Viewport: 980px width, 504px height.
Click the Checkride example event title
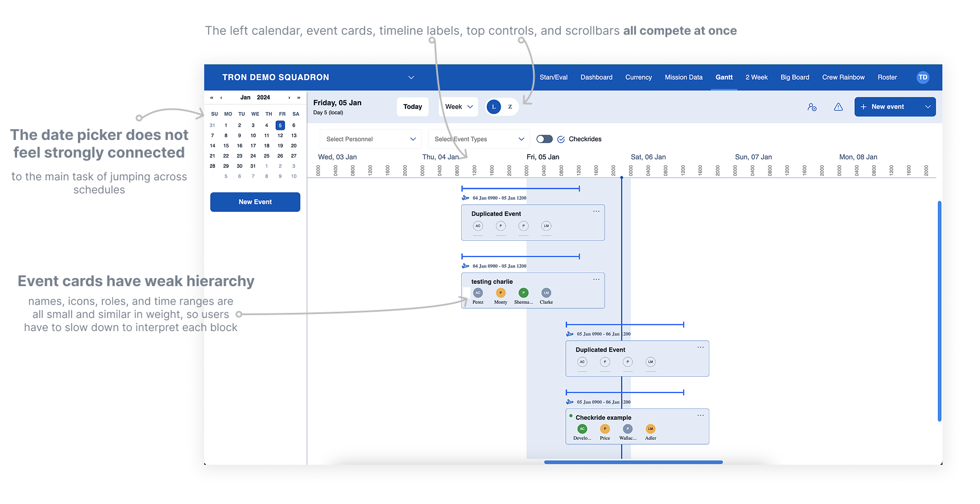[603, 418]
